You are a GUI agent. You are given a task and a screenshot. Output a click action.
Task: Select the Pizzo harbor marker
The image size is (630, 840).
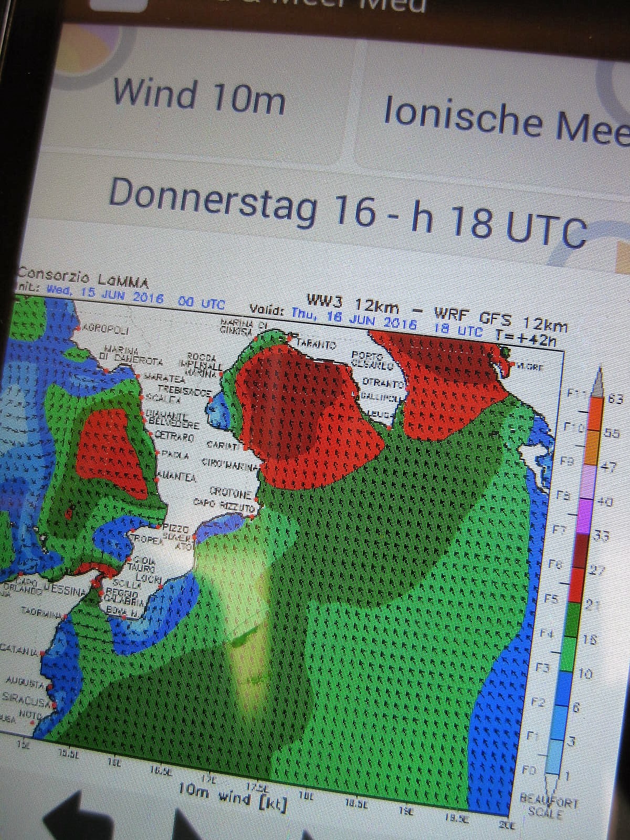click(x=158, y=526)
